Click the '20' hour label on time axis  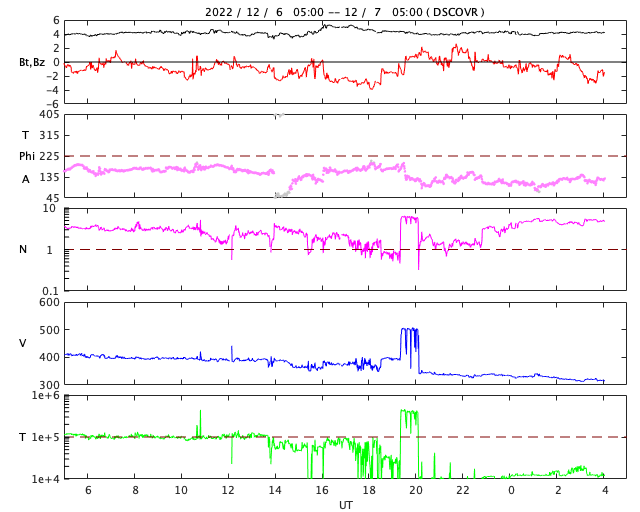[x=416, y=490]
